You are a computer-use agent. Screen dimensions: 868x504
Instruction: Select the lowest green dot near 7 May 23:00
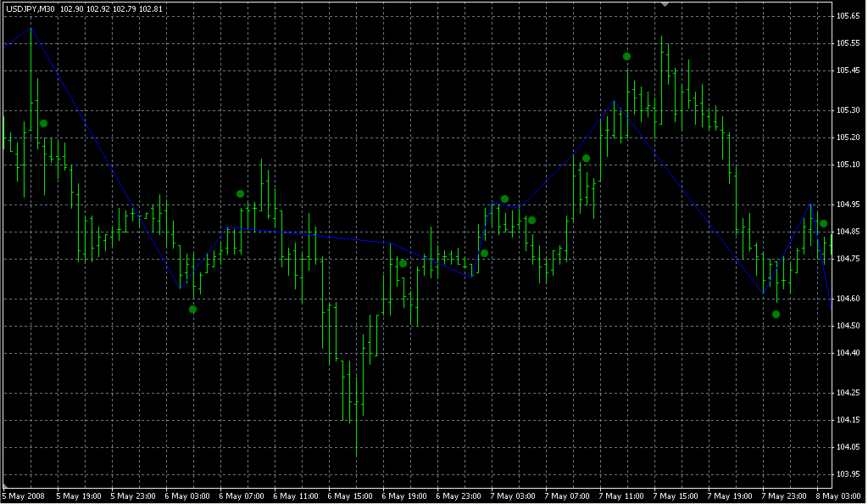pyautogui.click(x=776, y=315)
